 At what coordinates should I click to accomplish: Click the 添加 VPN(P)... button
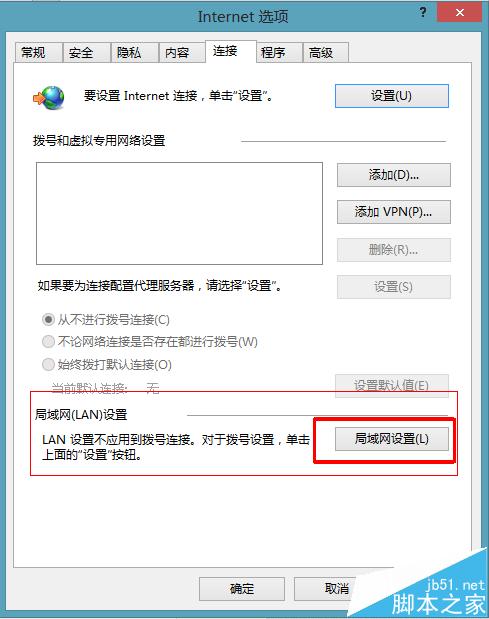pyautogui.click(x=393, y=212)
